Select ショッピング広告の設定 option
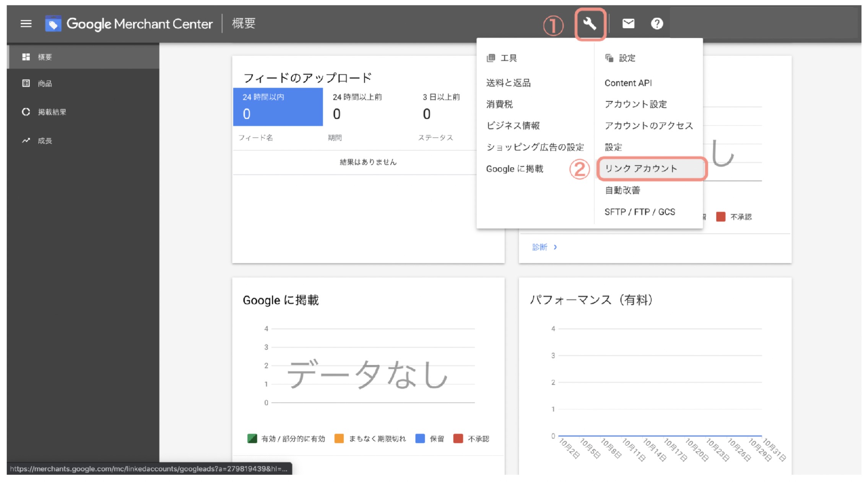 pos(535,147)
